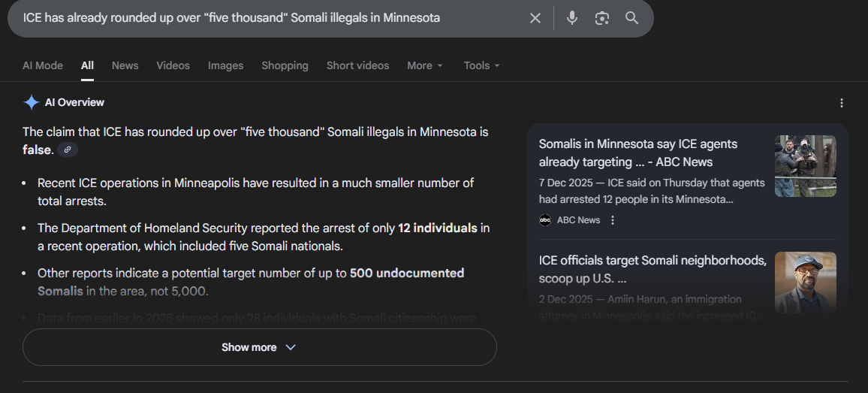Click the ABC News article thumbnail
The width and height of the screenshot is (868, 393).
[806, 166]
